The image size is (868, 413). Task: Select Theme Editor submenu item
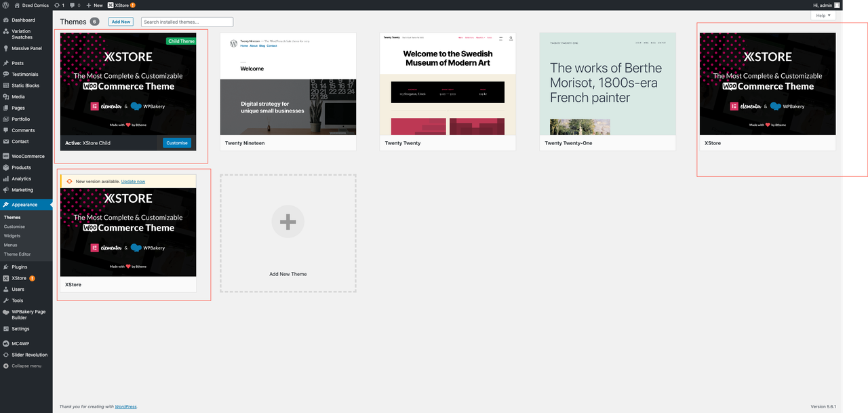(18, 254)
